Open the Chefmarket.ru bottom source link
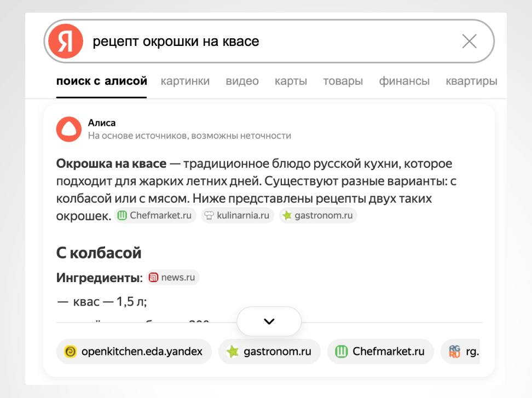Screen dimensions: 532x398 pyautogui.click(x=380, y=352)
